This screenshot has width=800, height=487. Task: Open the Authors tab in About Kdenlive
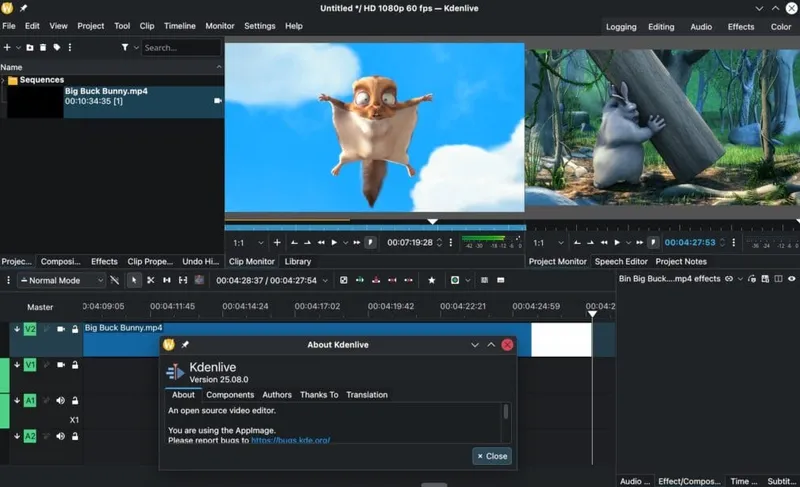point(277,395)
